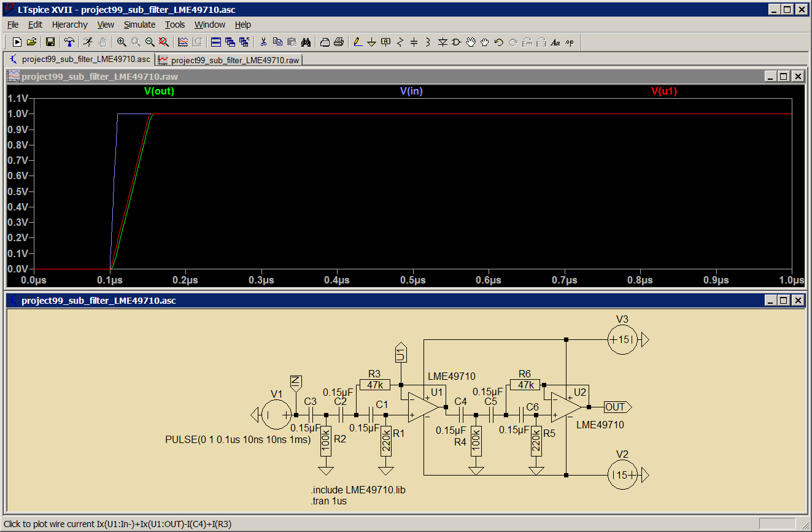This screenshot has width=812, height=532.
Task: Close the waveform .raw window
Action: click(797, 76)
